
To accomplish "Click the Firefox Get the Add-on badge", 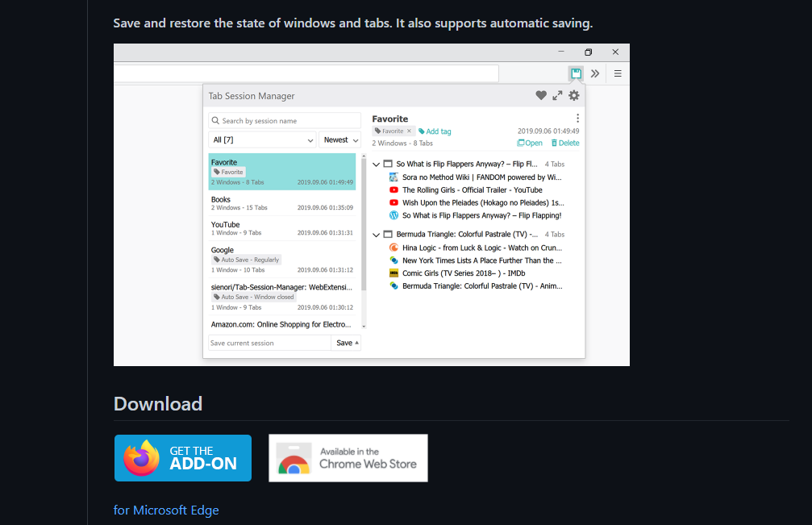I will pyautogui.click(x=183, y=458).
